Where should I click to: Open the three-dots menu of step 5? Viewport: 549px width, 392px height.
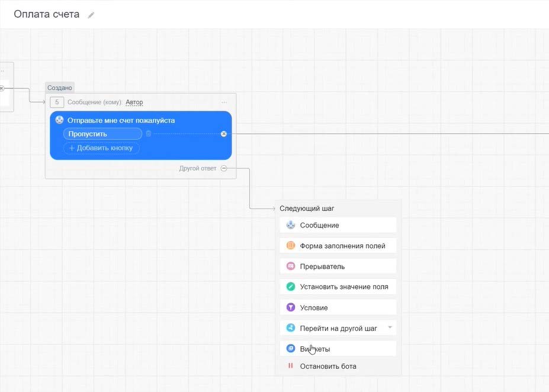224,102
